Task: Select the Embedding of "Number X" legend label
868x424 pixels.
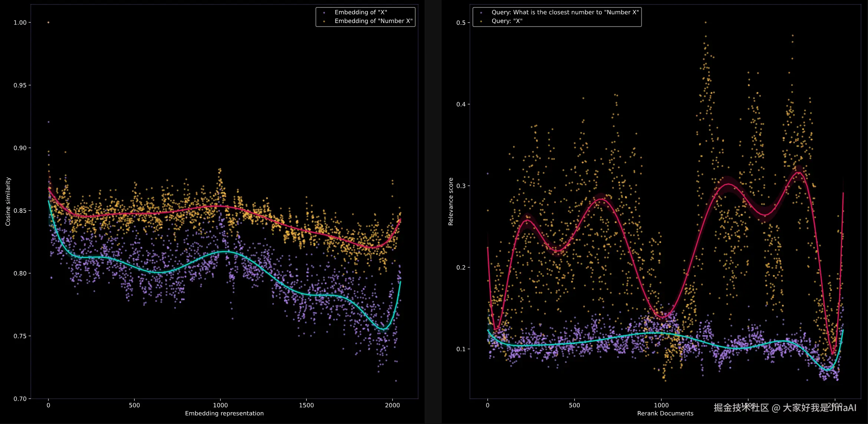Action: [373, 21]
